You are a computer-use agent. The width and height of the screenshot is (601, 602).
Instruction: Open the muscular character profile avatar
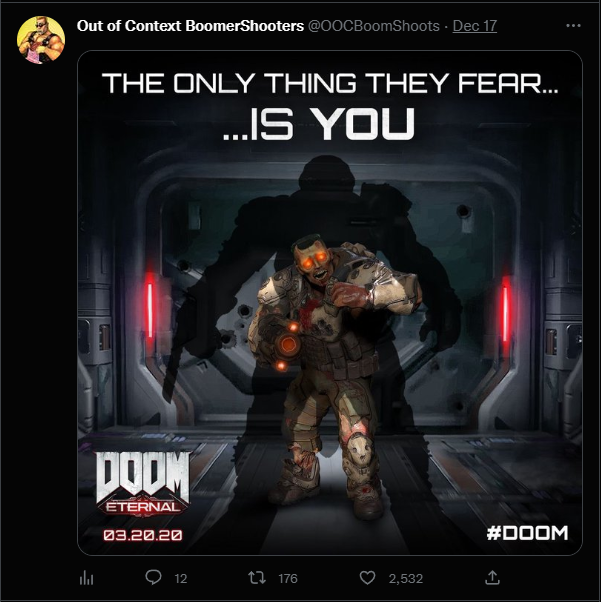[41, 40]
